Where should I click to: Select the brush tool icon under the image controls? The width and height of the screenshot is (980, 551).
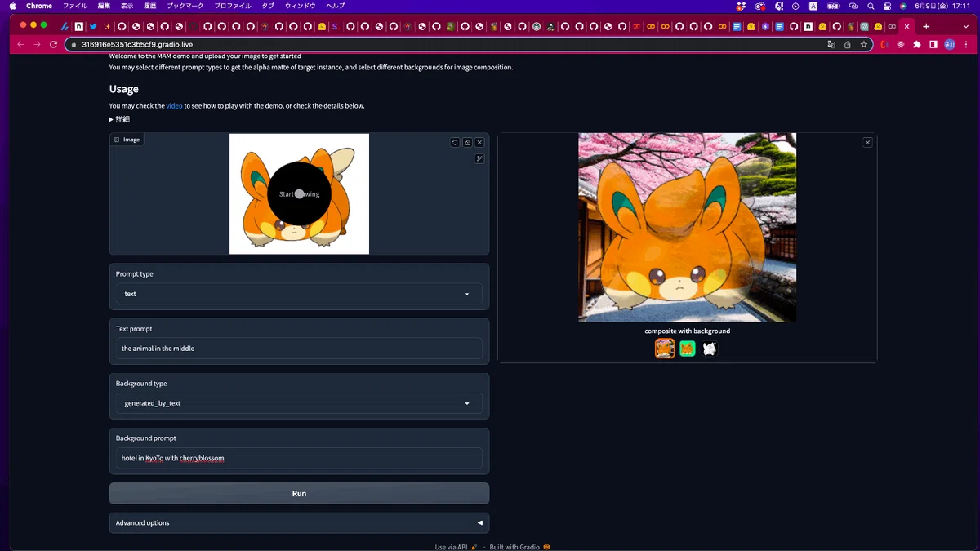tap(479, 158)
